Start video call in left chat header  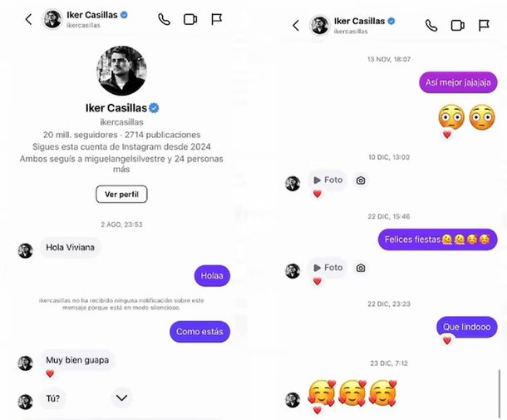tap(190, 19)
